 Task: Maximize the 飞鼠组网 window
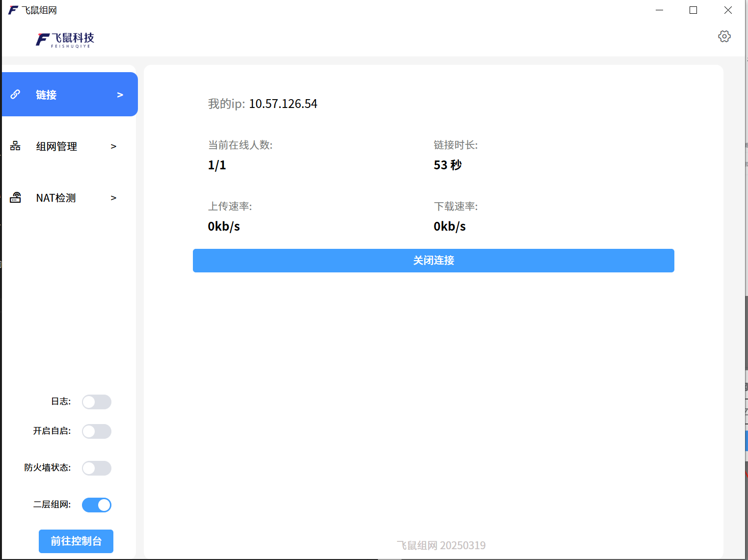coord(693,10)
